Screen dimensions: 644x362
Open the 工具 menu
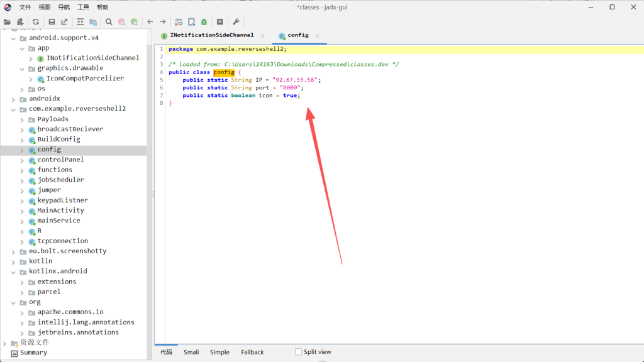[83, 7]
